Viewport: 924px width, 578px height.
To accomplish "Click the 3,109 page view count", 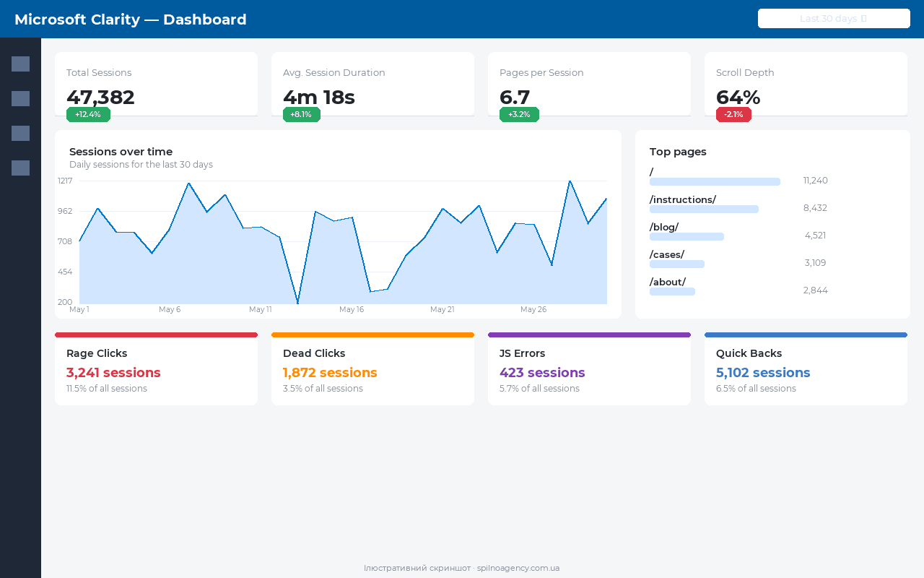I will 816,263.
